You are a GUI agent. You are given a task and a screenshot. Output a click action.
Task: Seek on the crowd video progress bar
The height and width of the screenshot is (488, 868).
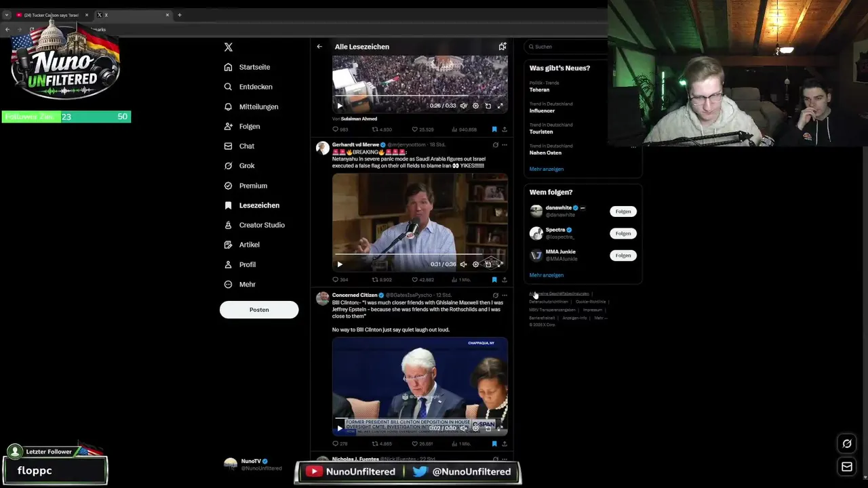[420, 96]
